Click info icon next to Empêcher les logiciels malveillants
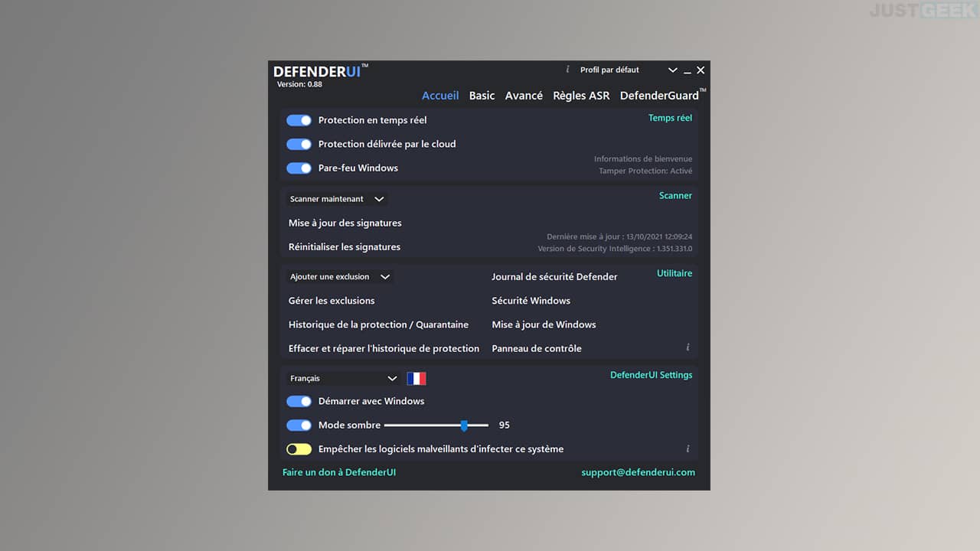Image resolution: width=980 pixels, height=551 pixels. tap(688, 448)
